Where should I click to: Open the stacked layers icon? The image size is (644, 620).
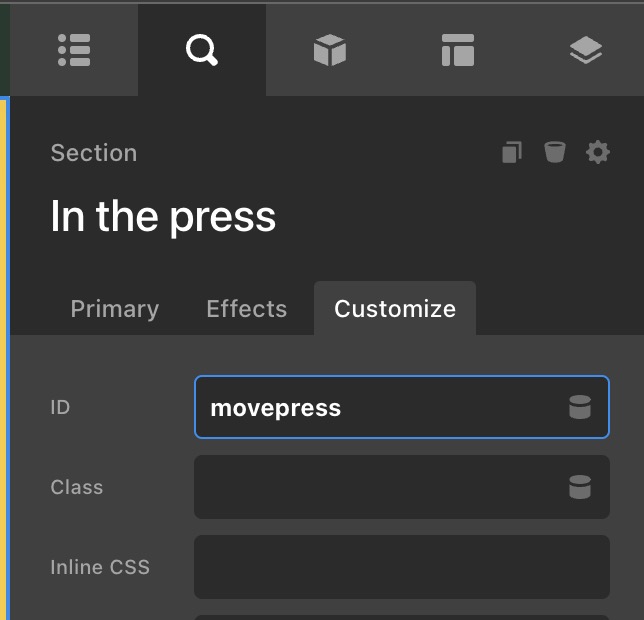(586, 50)
